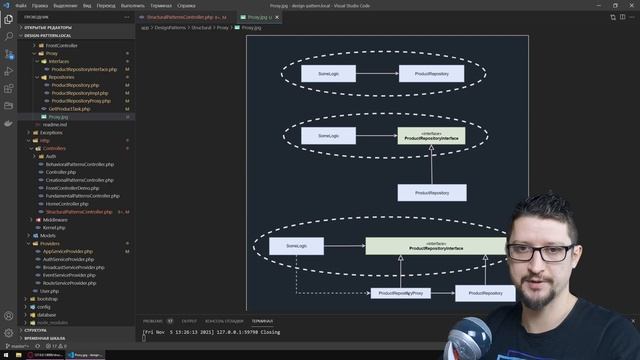Open File Explorer from the taskbar
Screen dimensions: 640x360
[19, 355]
